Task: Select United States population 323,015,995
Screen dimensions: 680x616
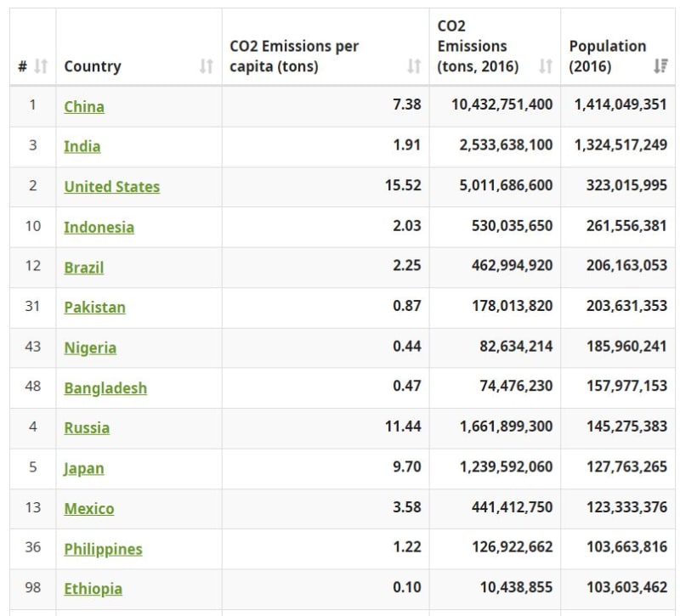Action: (626, 185)
